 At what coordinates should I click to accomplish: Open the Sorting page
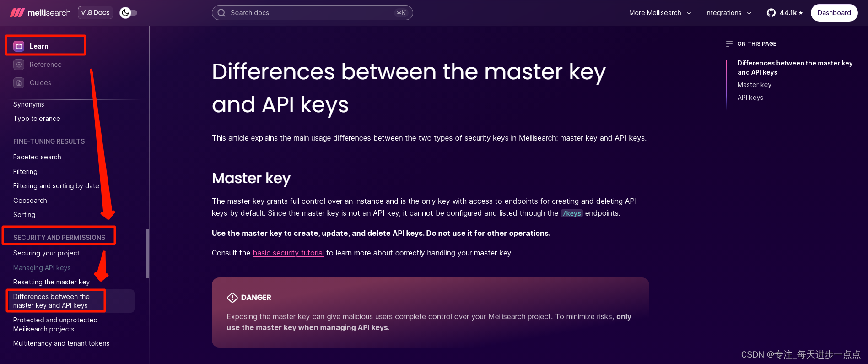pos(24,215)
